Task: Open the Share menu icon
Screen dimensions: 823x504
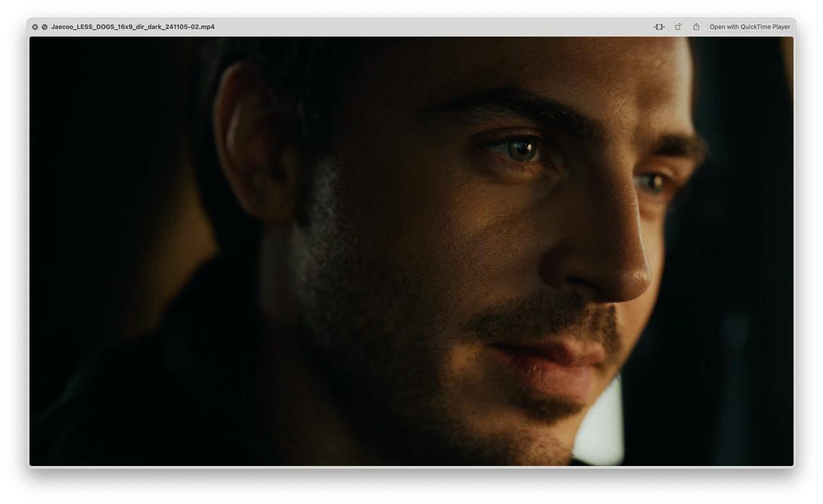Action: point(696,27)
